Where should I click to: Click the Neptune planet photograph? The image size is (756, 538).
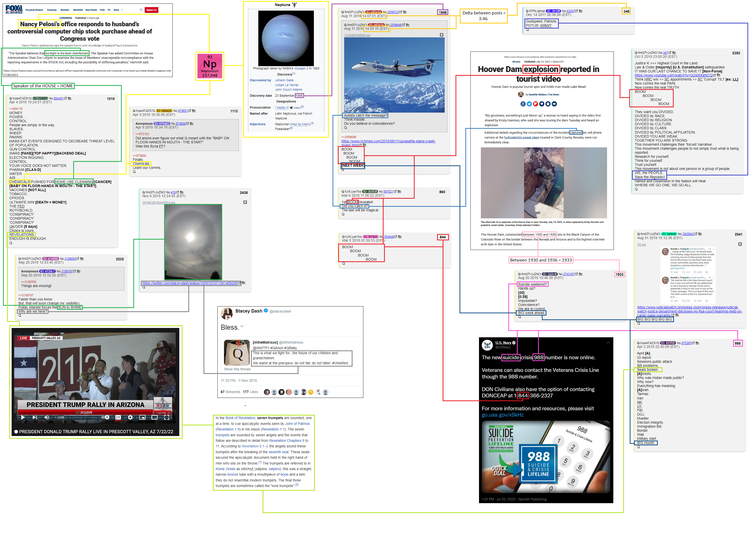point(286,38)
